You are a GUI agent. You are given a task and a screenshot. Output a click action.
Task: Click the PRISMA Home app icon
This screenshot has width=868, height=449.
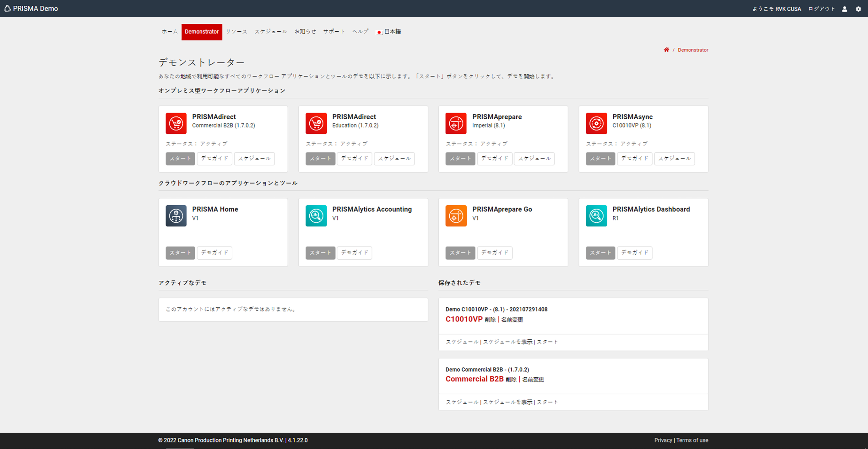click(x=176, y=216)
